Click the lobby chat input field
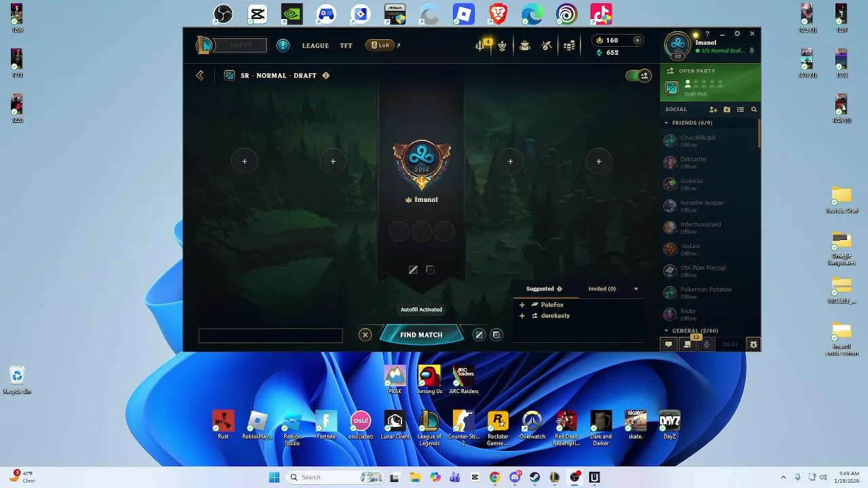 point(271,335)
